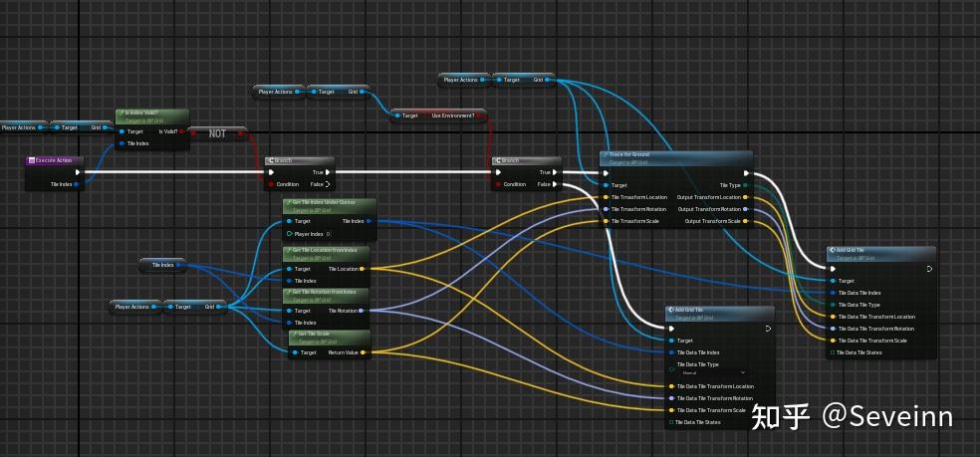Click the Is Valid? red output pin
Image resolution: width=980 pixels, height=457 pixels.
click(181, 131)
